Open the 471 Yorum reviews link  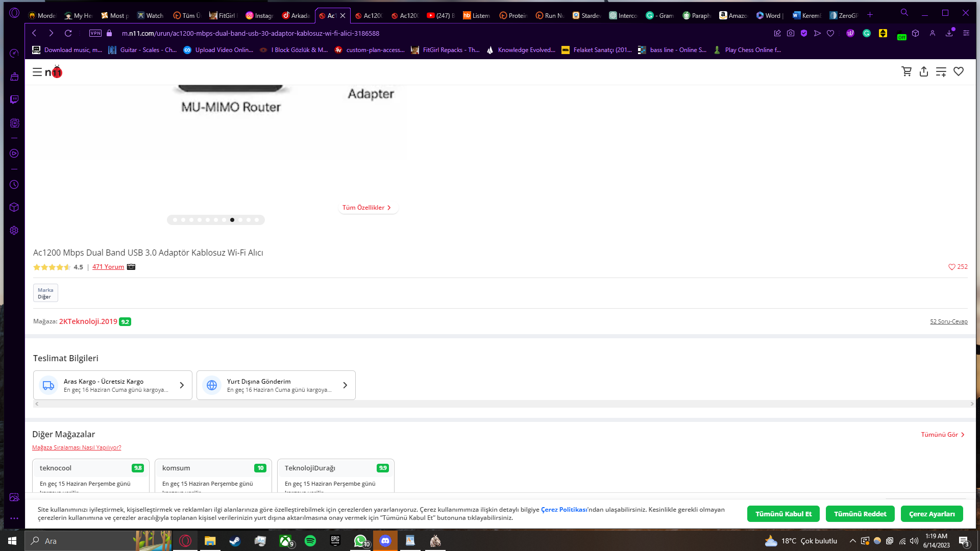coord(108,267)
